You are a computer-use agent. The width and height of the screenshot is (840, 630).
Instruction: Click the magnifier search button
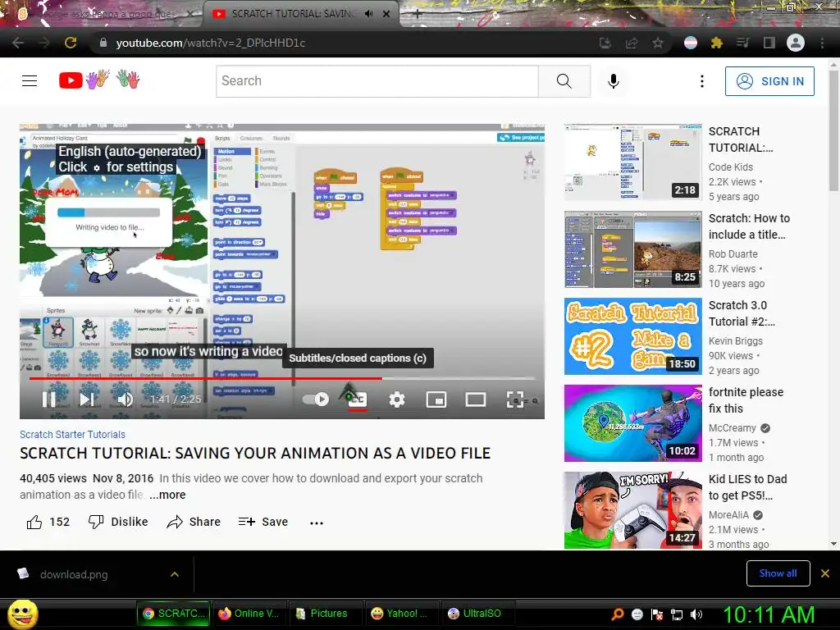[x=564, y=81]
